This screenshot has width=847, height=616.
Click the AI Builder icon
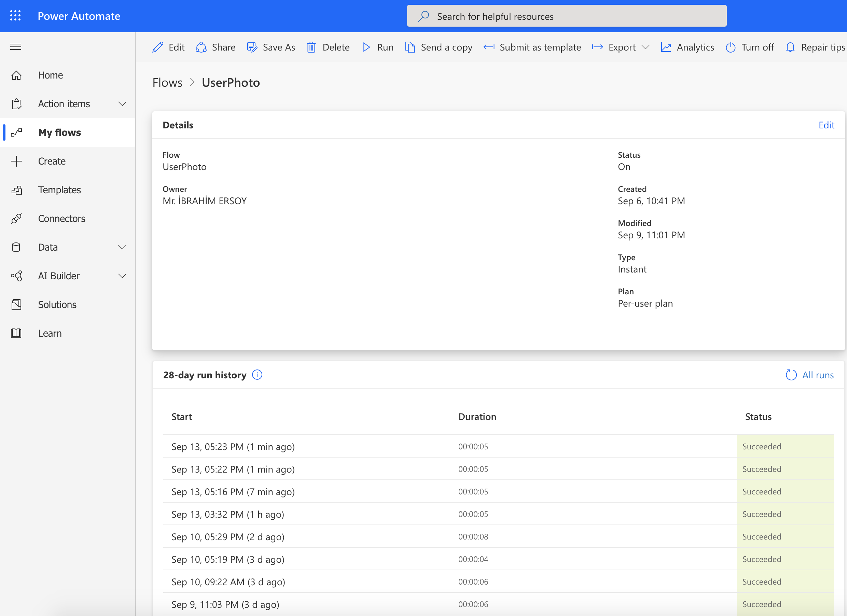(x=16, y=276)
